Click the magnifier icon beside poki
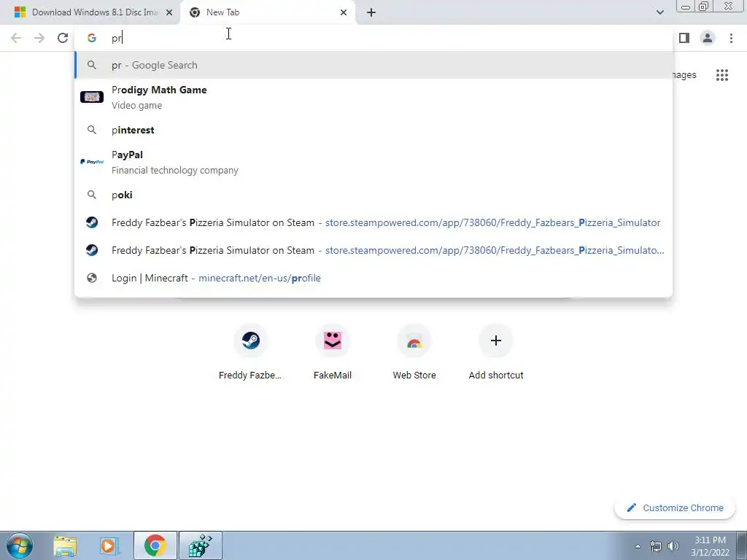This screenshot has height=560, width=747. pyautogui.click(x=91, y=195)
